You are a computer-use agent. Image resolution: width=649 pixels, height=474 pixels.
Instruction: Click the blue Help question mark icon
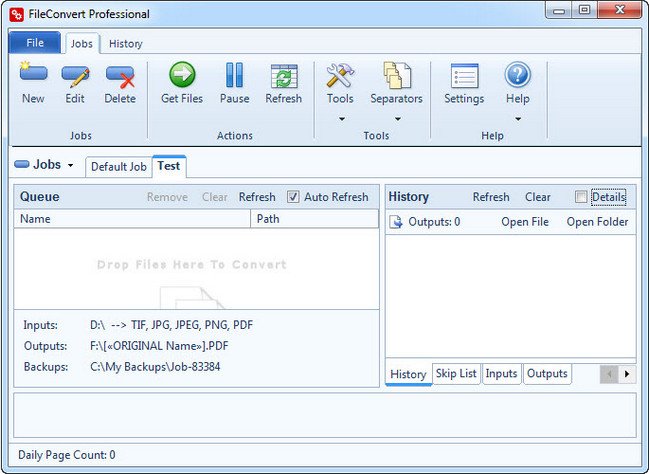[517, 75]
